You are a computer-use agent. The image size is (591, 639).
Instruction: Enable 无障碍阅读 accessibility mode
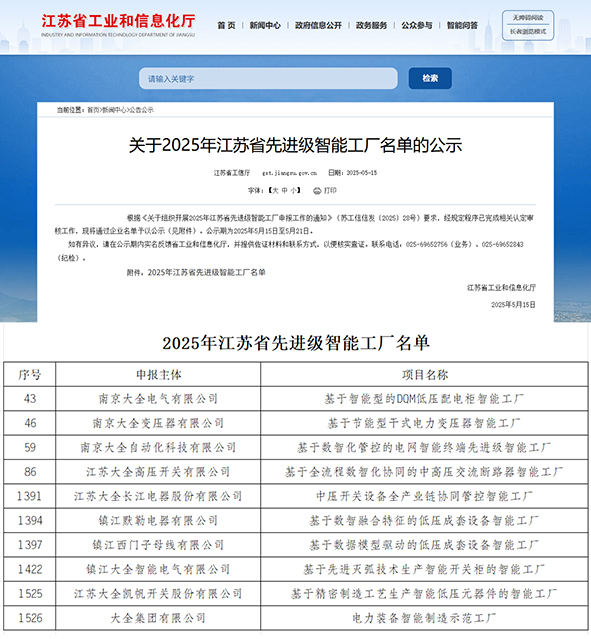528,18
